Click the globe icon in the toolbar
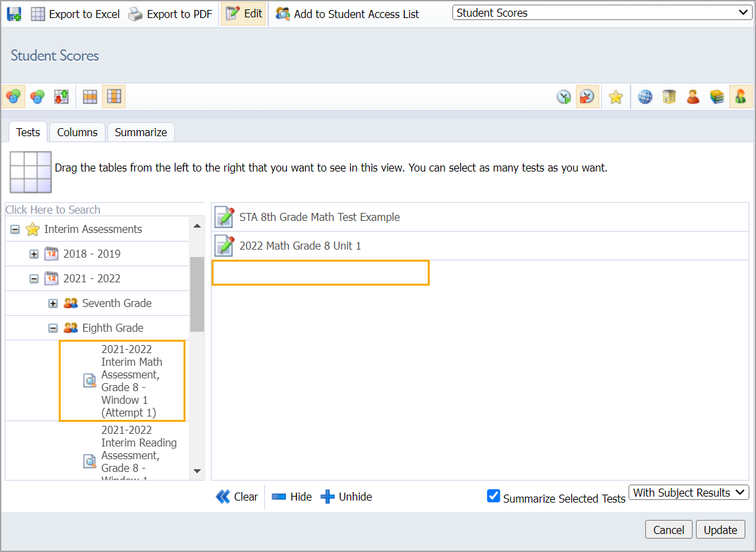The image size is (756, 552). coord(645,97)
